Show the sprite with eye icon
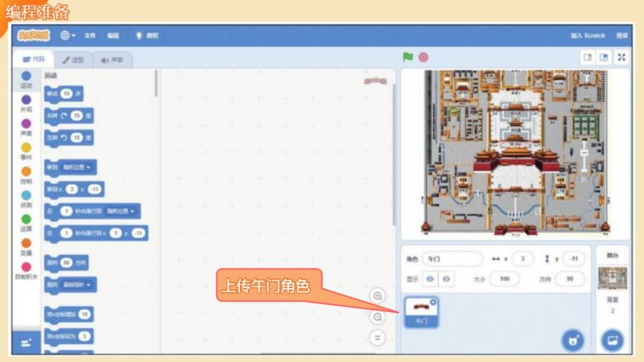 (430, 279)
